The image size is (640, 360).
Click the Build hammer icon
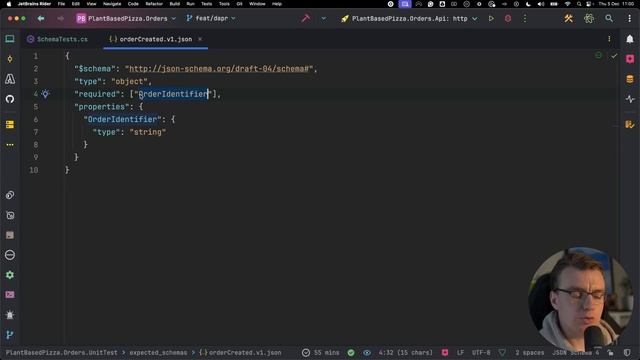tap(305, 18)
